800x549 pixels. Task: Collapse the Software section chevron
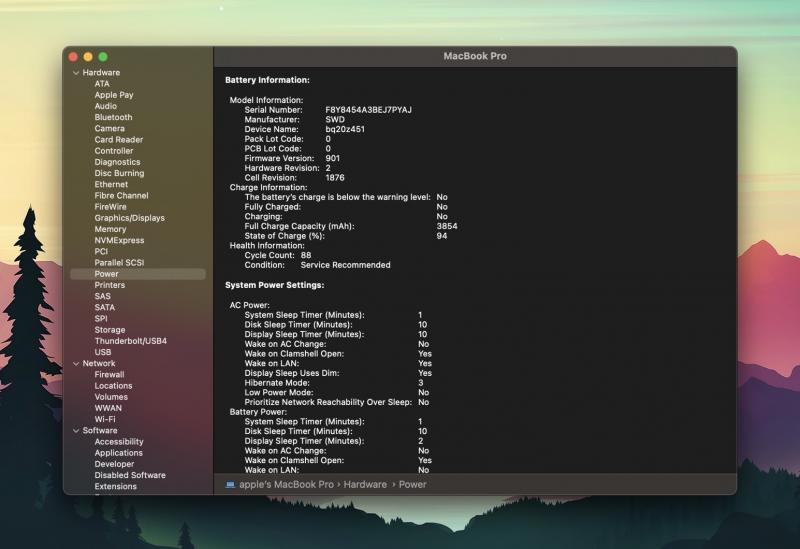click(76, 431)
